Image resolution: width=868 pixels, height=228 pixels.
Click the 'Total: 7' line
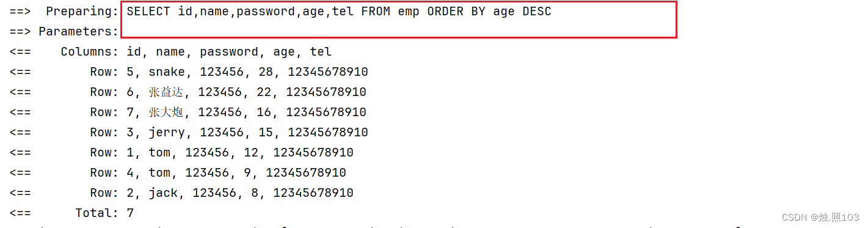pos(104,213)
